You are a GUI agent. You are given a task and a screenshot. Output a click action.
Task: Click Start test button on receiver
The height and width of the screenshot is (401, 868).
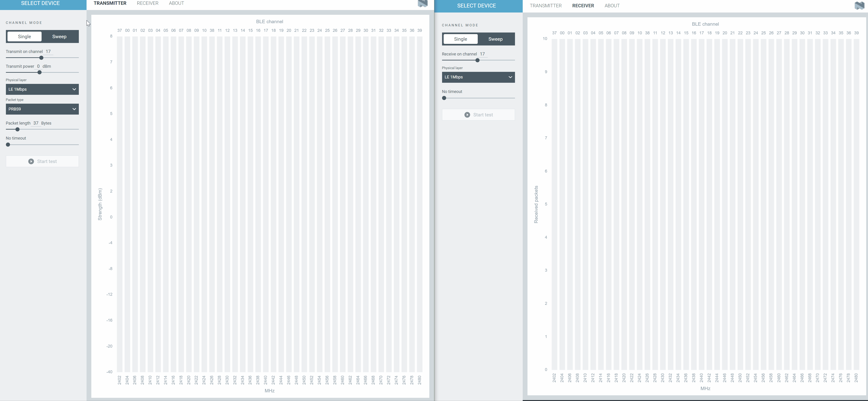tap(478, 115)
